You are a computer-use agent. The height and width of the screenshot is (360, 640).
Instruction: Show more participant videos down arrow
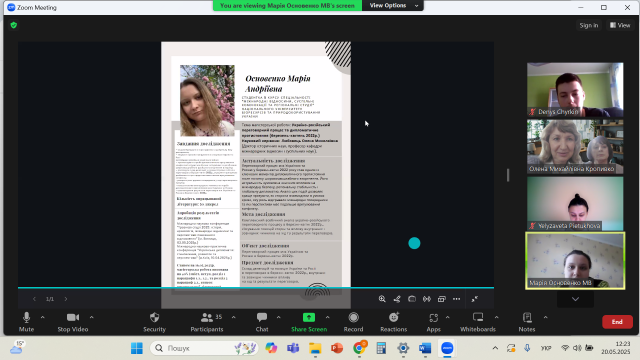pos(575,299)
